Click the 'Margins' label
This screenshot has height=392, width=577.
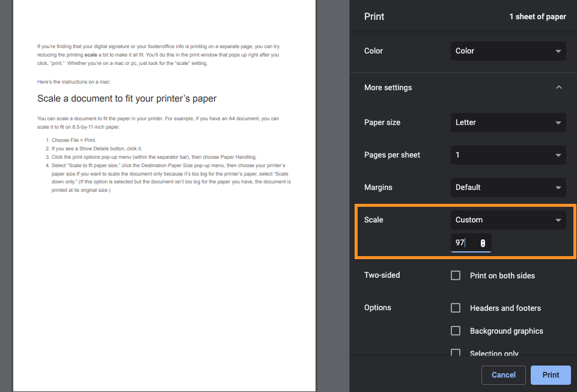[x=378, y=188]
